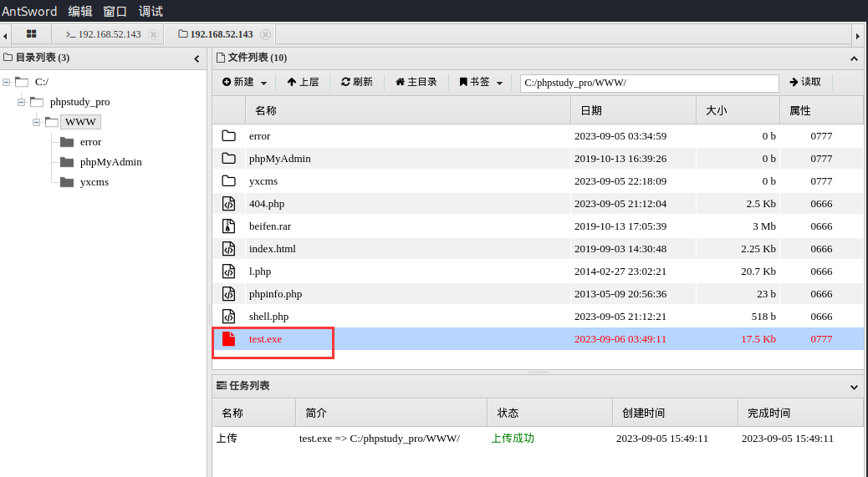Viewport: 868px width, 477px height.
Task: Close the terminal tab 192.168.52.143
Action: 153,34
